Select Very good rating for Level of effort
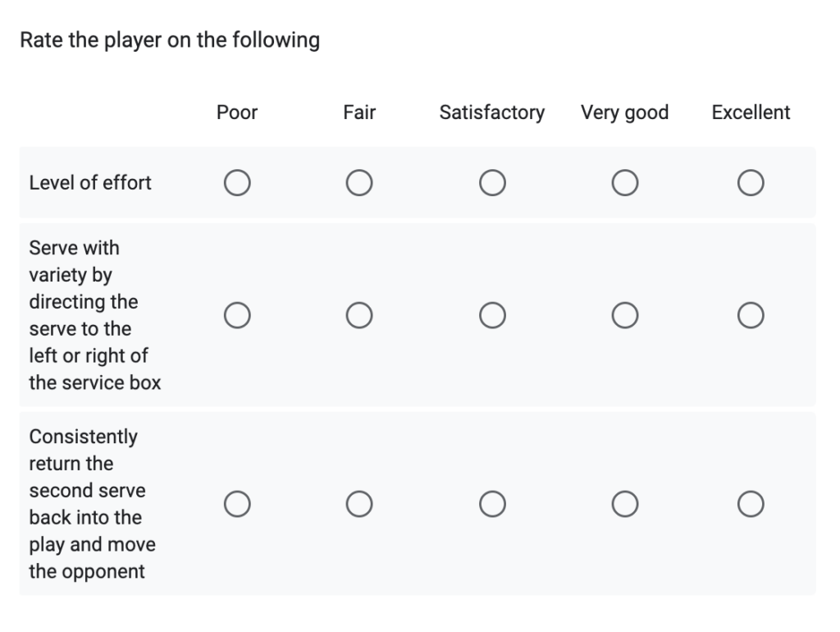This screenshot has height=632, width=840. click(x=625, y=182)
